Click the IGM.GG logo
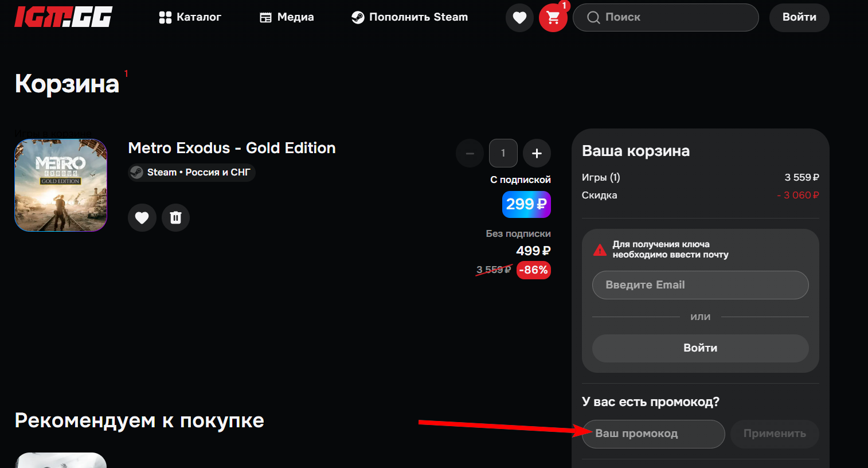The image size is (868, 468). pos(63,17)
